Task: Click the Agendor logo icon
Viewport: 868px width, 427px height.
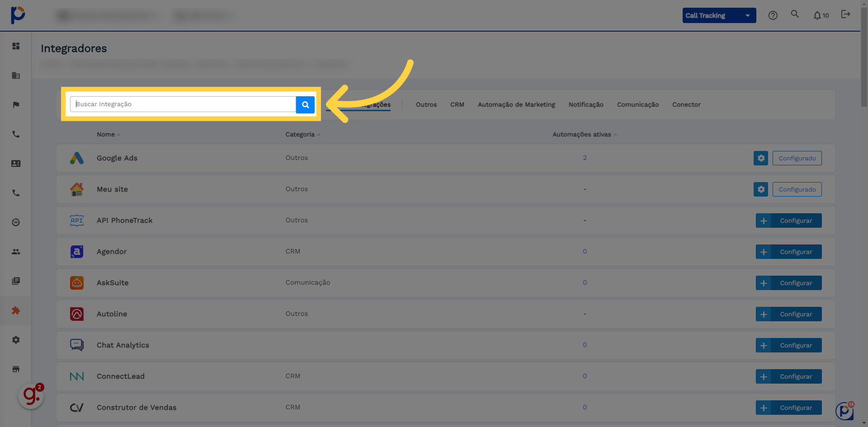Action: click(77, 252)
